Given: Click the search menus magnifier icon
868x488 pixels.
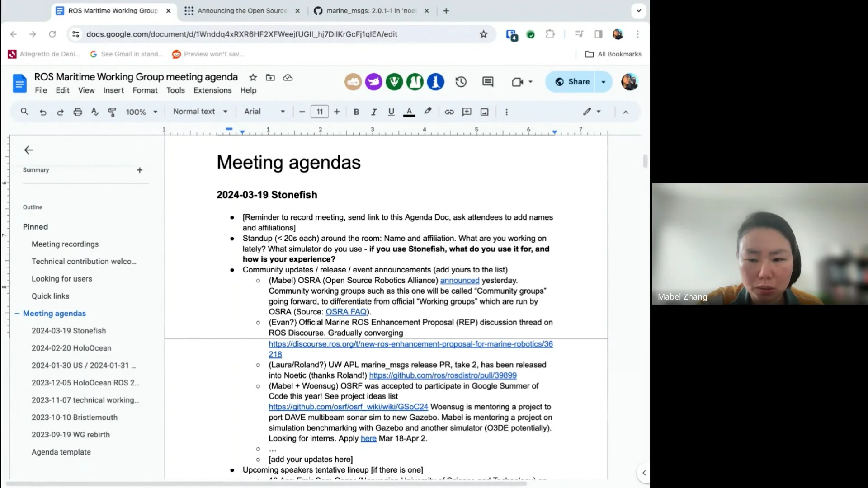Looking at the screenshot, I should point(24,112).
